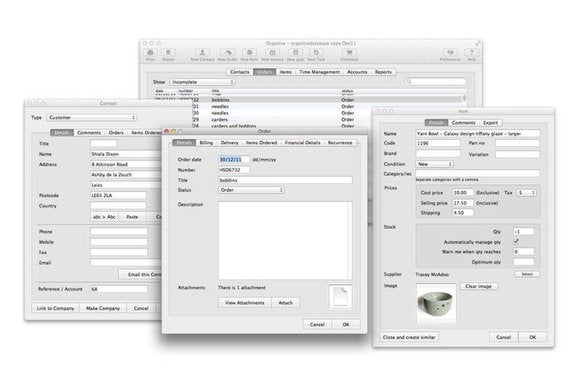The height and width of the screenshot is (388, 580).
Task: Click the item Code field showing 1196
Action: point(438,143)
